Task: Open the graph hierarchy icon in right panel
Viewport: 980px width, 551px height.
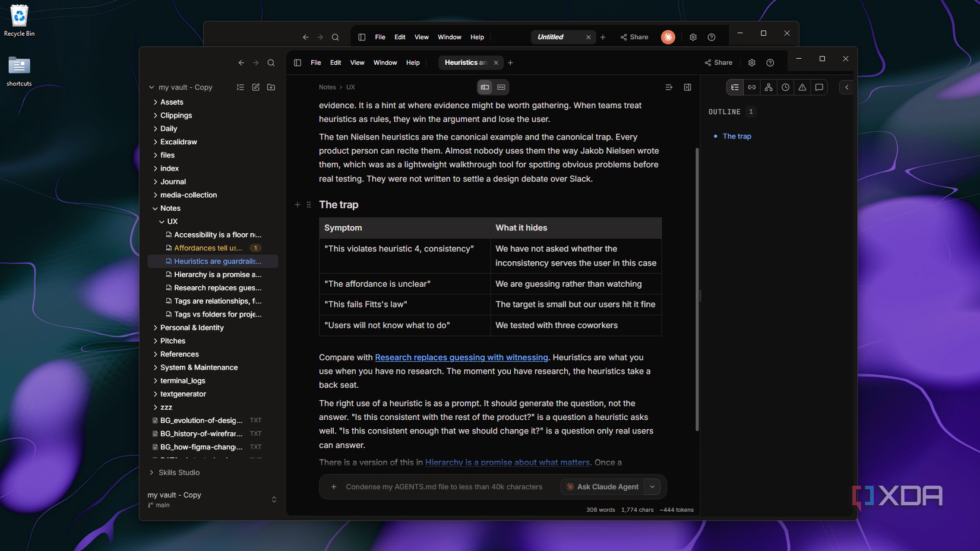Action: (769, 87)
